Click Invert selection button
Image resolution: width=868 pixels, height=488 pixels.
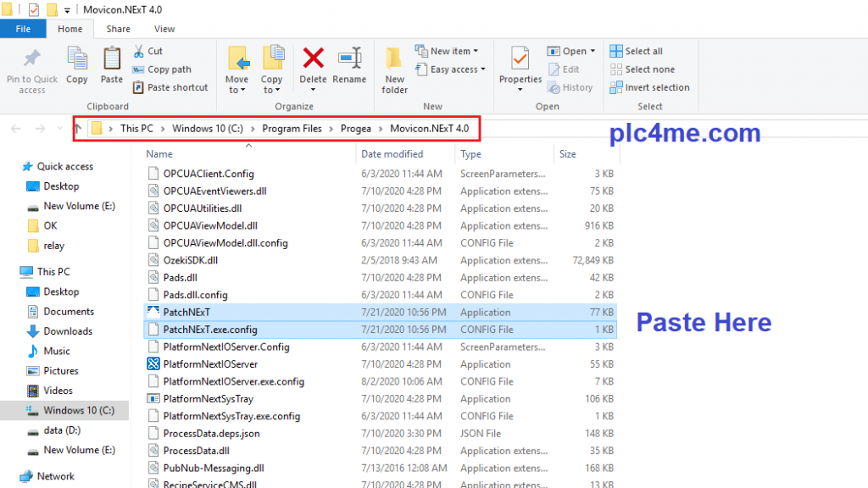click(649, 87)
